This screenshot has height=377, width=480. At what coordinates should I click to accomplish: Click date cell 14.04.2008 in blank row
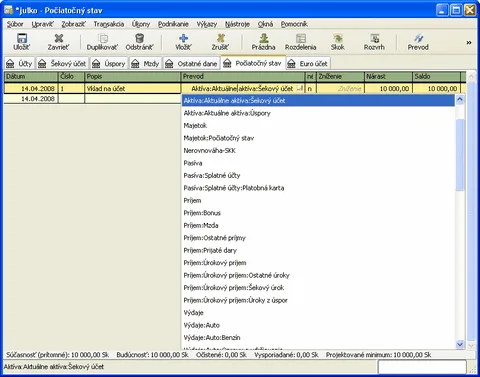click(31, 99)
